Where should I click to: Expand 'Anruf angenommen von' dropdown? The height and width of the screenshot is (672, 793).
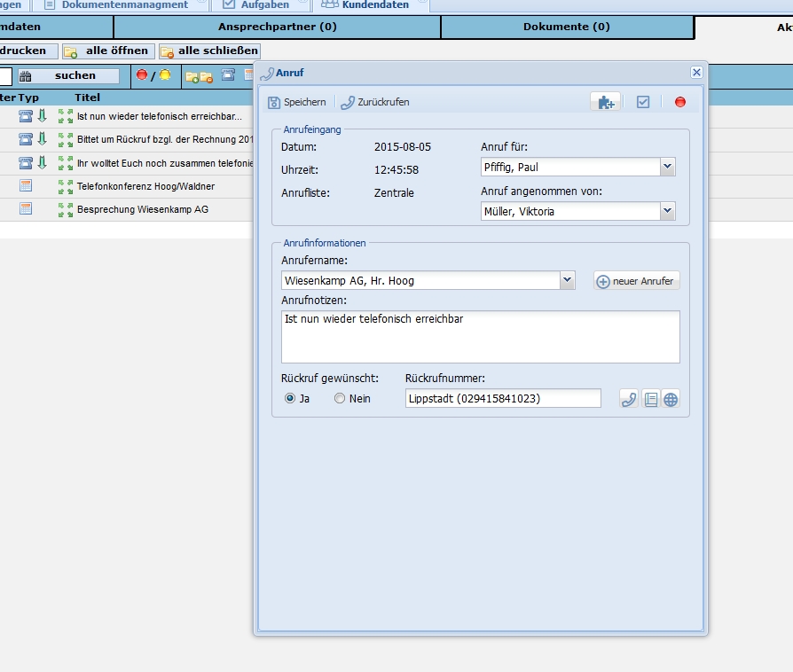[667, 211]
